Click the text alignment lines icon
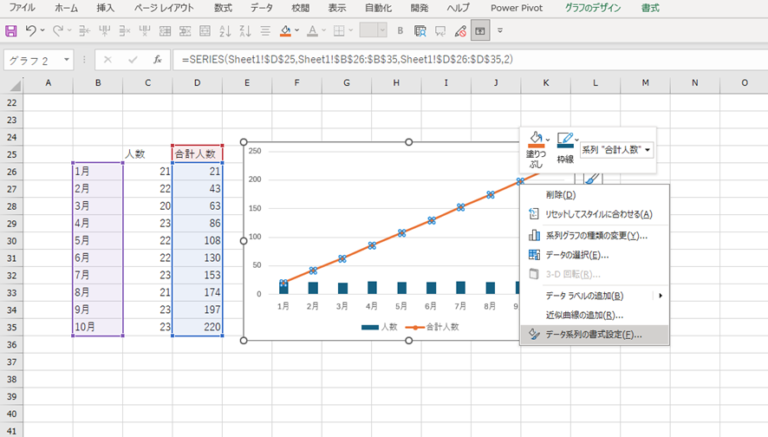This screenshot has height=437, width=768. (265, 31)
